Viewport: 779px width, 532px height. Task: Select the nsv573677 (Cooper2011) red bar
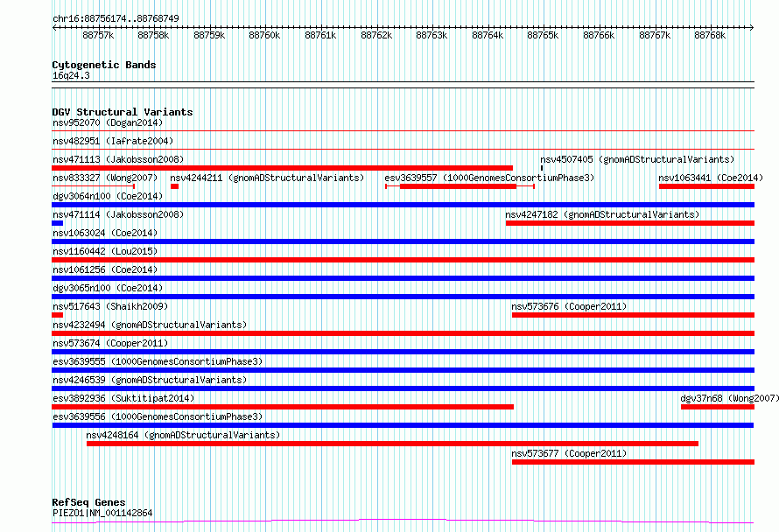coord(633,462)
